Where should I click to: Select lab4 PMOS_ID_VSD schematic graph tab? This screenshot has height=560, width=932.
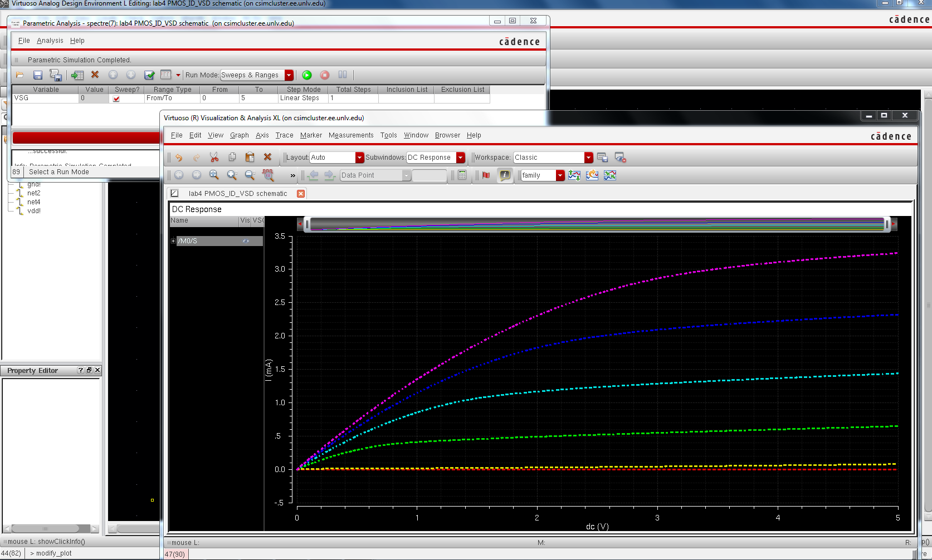(x=238, y=194)
